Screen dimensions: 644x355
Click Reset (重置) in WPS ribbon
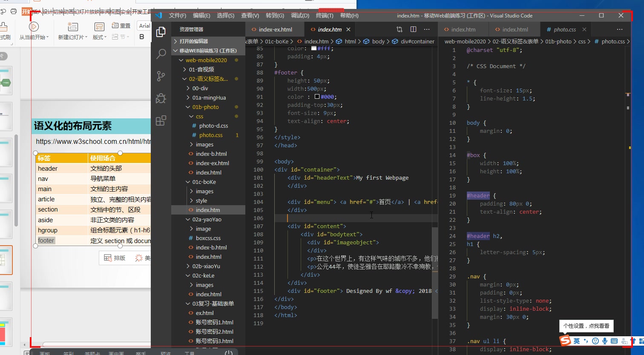pos(121,26)
